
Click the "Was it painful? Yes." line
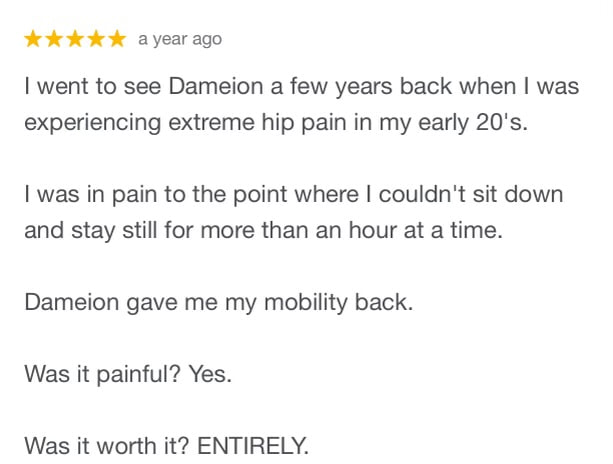128,374
